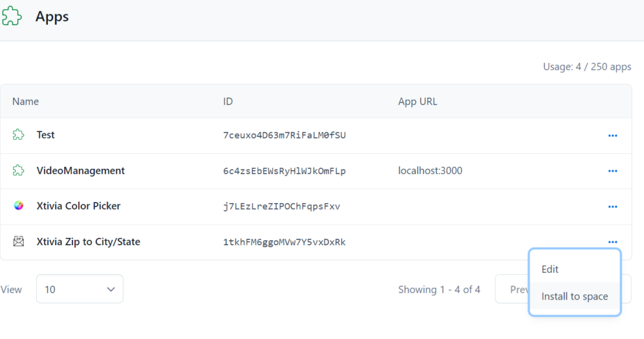
Task: Expand the View rows-per-page dropdown
Action: coord(80,289)
